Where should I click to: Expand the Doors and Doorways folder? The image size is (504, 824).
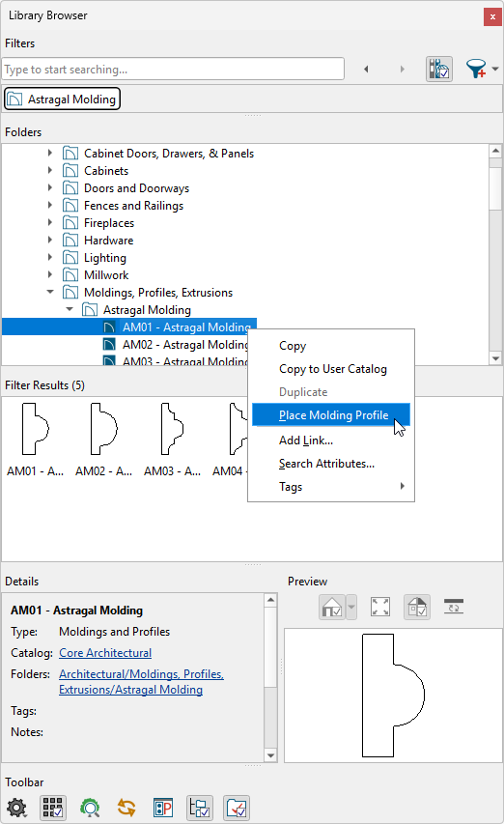[50, 187]
